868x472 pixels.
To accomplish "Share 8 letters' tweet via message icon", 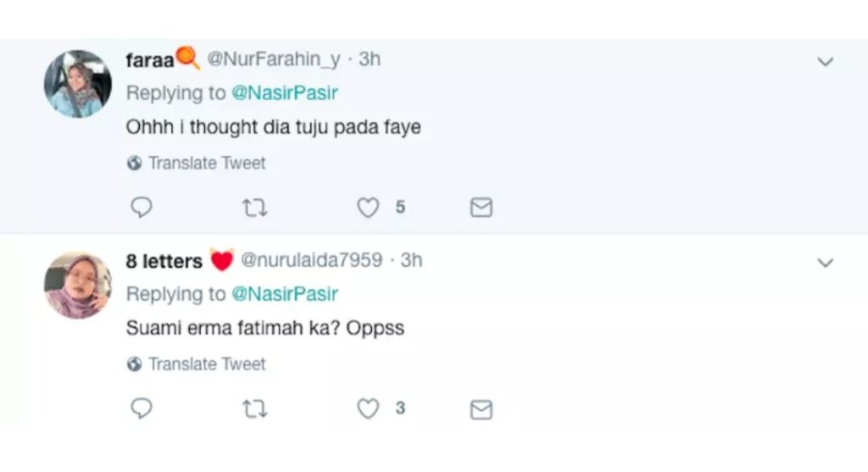I will [481, 409].
